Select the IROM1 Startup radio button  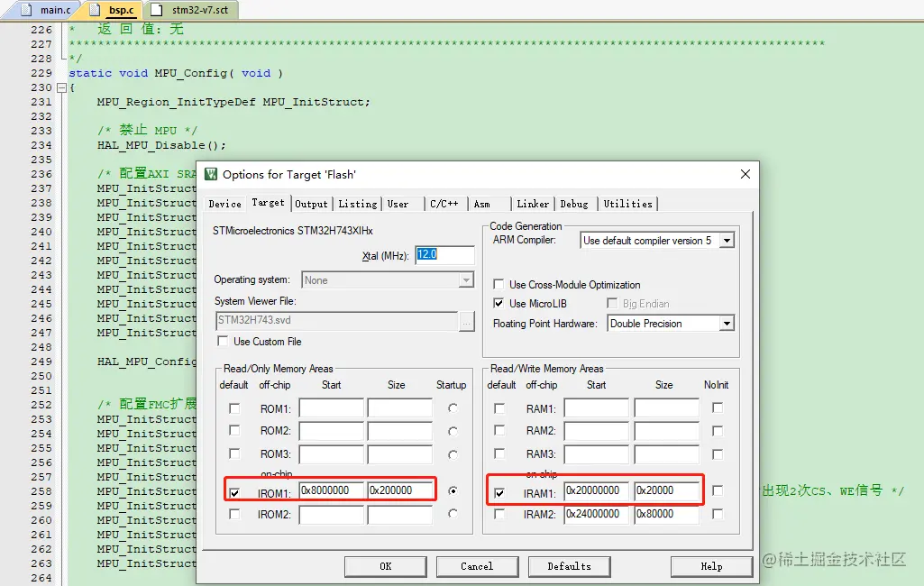(453, 490)
